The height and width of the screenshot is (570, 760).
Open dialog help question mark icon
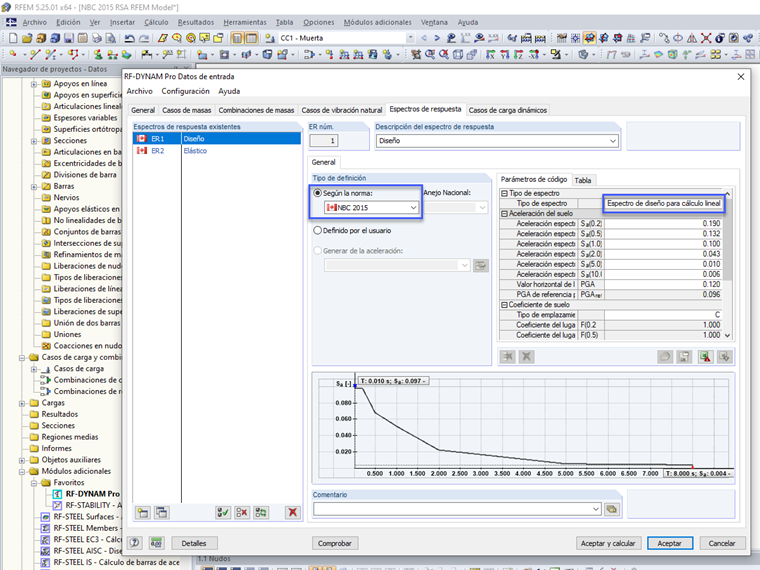pyautogui.click(x=135, y=543)
